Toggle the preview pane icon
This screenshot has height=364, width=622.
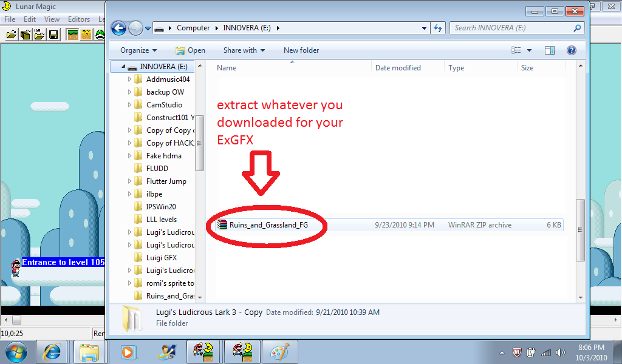pyautogui.click(x=550, y=50)
